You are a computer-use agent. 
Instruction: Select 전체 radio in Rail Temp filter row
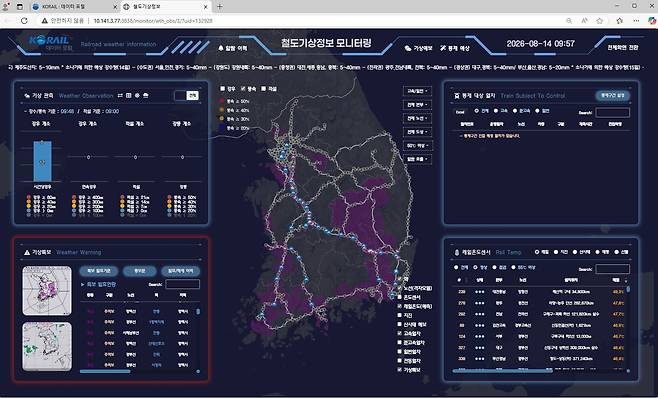(x=456, y=267)
